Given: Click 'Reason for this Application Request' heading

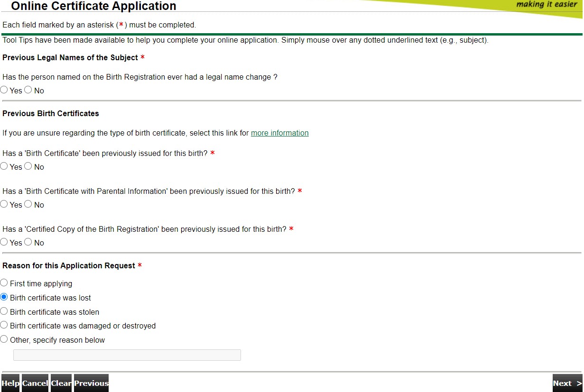Looking at the screenshot, I should (x=69, y=266).
